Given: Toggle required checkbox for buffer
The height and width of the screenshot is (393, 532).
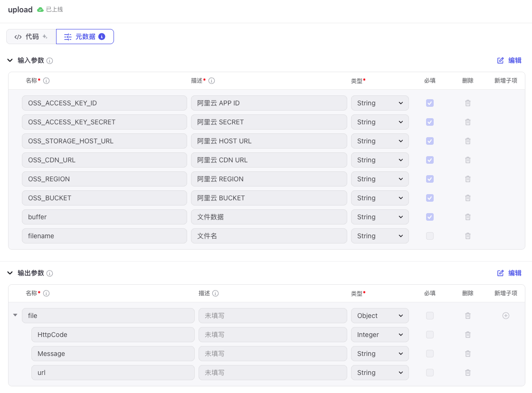Looking at the screenshot, I should click(429, 217).
